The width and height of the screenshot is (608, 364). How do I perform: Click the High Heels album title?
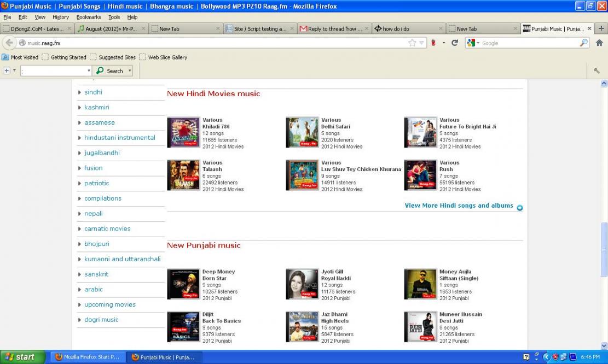[x=334, y=321]
